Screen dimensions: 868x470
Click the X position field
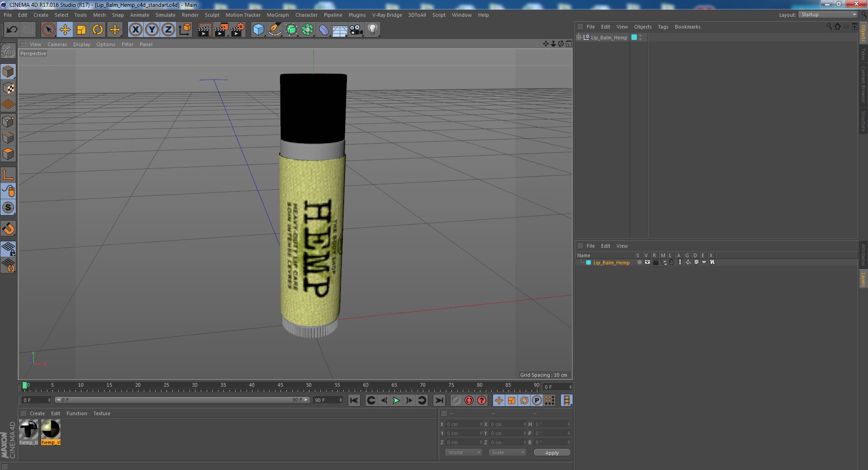pos(463,424)
